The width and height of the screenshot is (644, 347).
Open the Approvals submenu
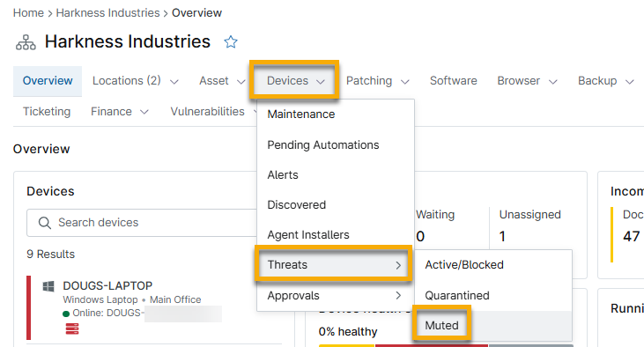pyautogui.click(x=335, y=296)
